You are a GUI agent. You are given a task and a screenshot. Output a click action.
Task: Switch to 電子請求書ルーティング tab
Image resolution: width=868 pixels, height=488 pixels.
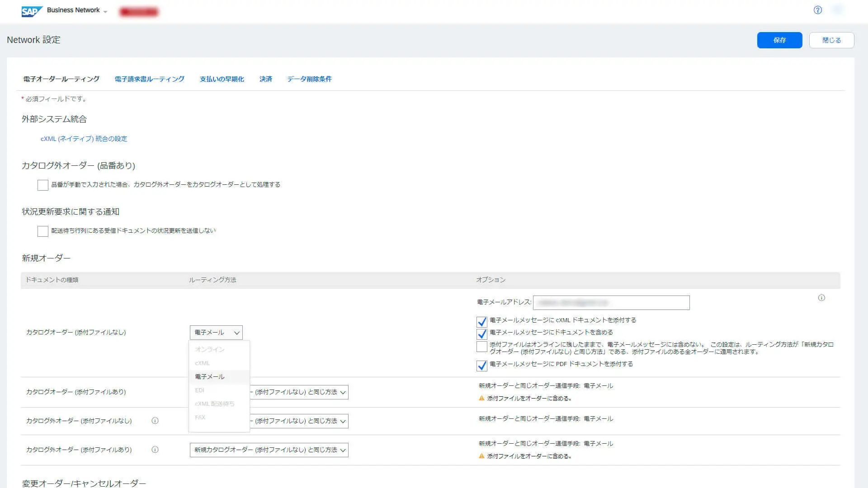(x=149, y=79)
